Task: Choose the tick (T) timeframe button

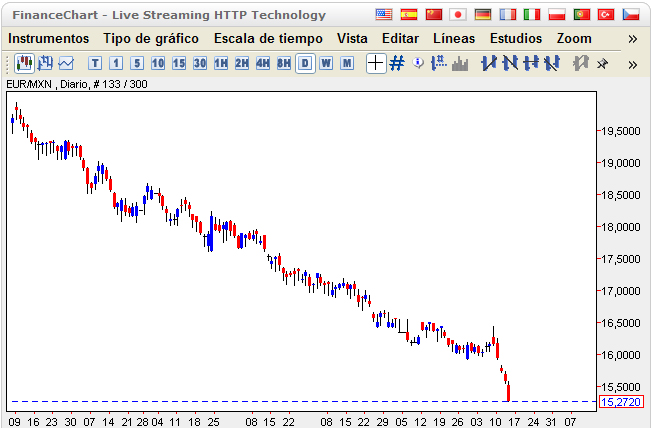Action: [95, 63]
